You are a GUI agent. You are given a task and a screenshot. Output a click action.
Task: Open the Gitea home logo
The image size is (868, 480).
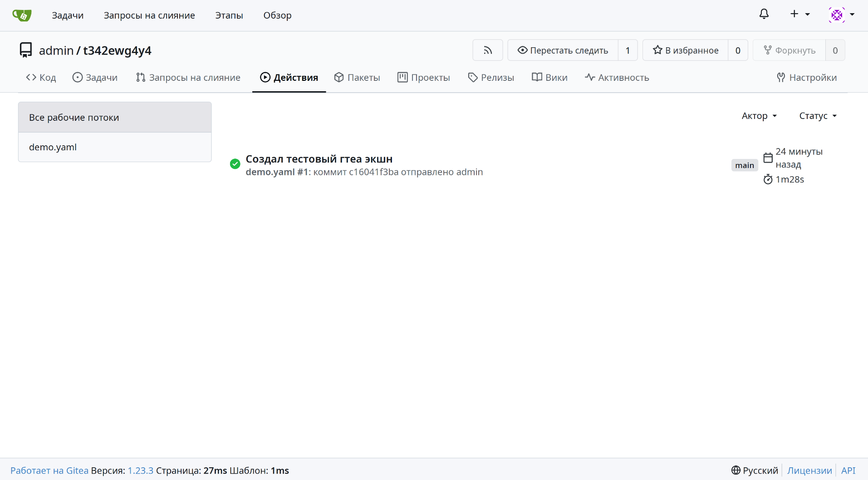[x=22, y=15]
